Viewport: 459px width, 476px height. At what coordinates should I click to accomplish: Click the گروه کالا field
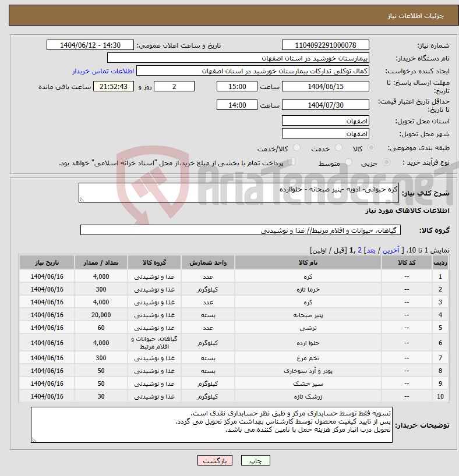pyautogui.click(x=241, y=230)
